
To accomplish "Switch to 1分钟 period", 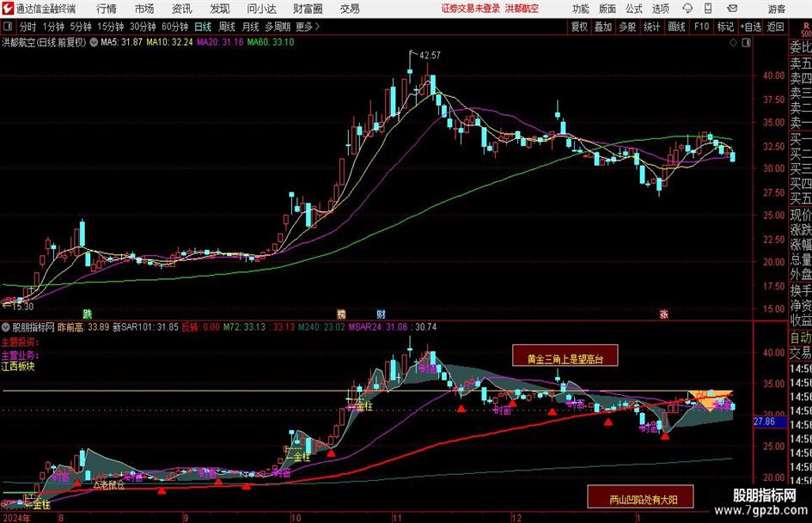I will (53, 27).
